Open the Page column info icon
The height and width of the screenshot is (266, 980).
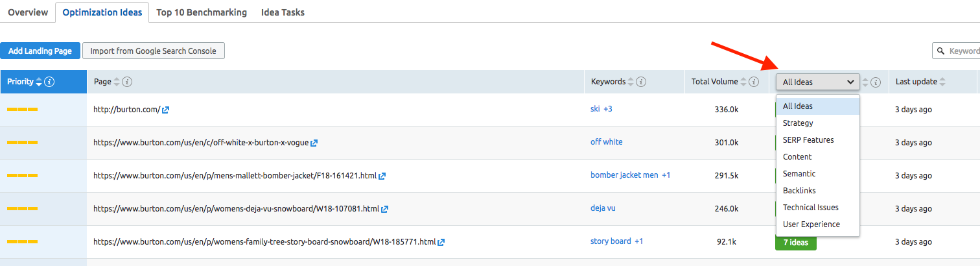128,82
